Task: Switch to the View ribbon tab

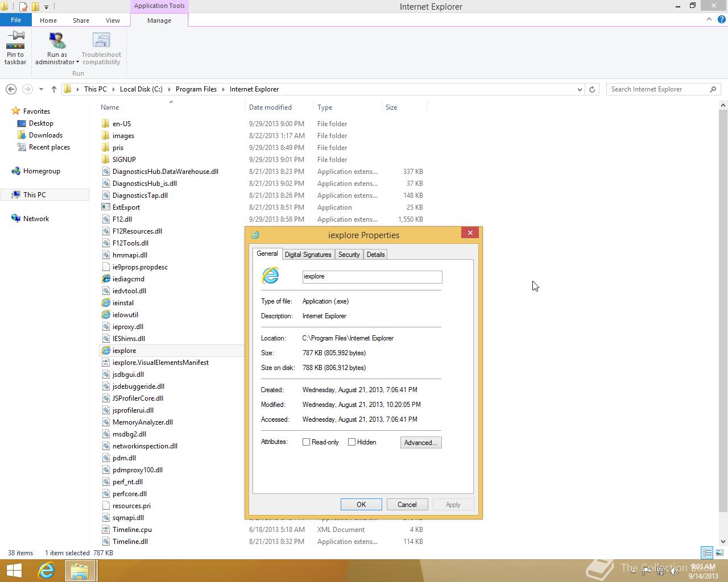Action: pos(113,20)
